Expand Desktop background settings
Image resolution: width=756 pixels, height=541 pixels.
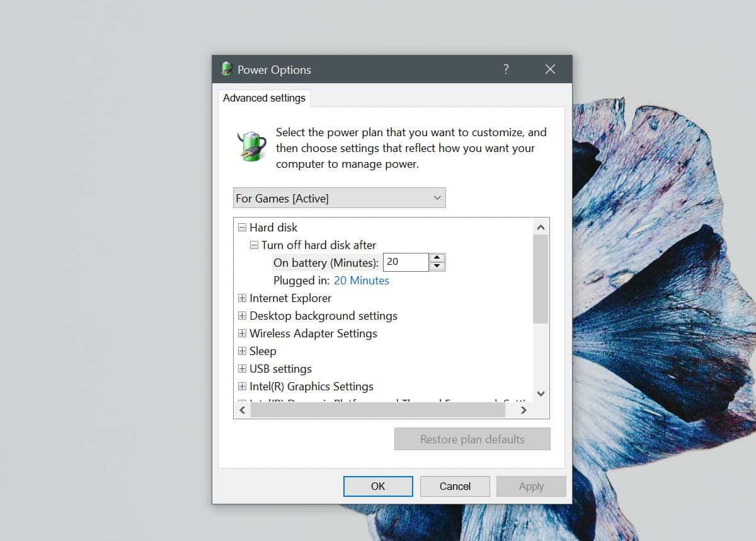click(242, 315)
